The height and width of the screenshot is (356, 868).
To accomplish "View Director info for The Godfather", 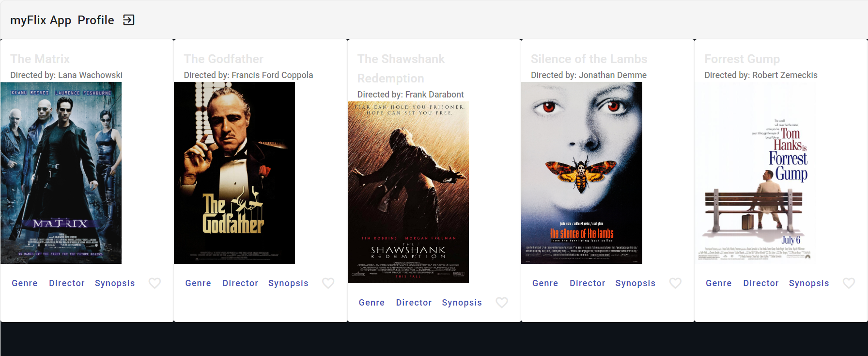I will 240,283.
